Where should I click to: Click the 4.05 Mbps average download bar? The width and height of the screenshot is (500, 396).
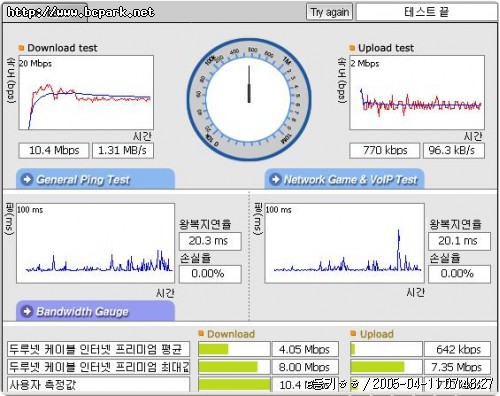coord(234,349)
